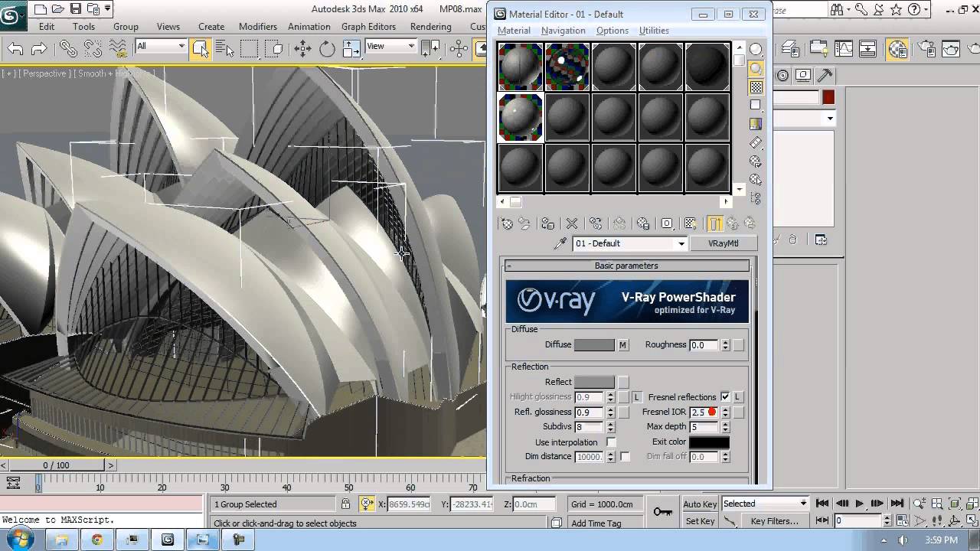Click the Reflect map slot button

pyautogui.click(x=623, y=382)
